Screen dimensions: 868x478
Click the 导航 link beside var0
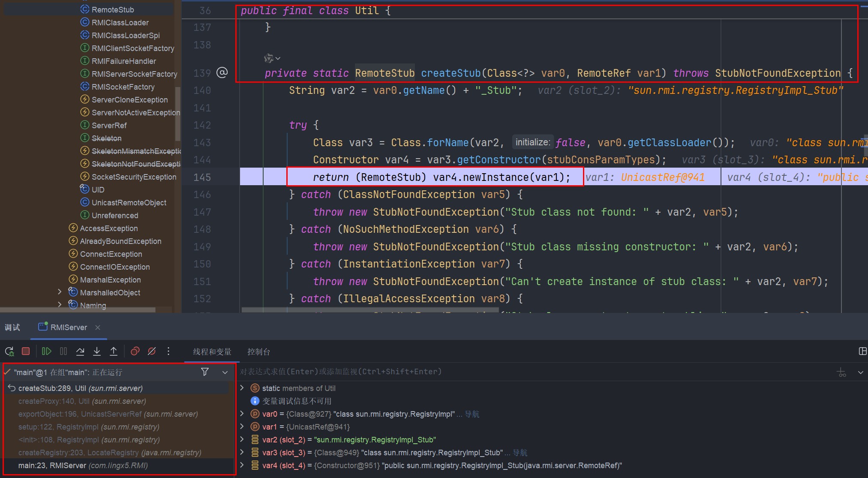472,414
